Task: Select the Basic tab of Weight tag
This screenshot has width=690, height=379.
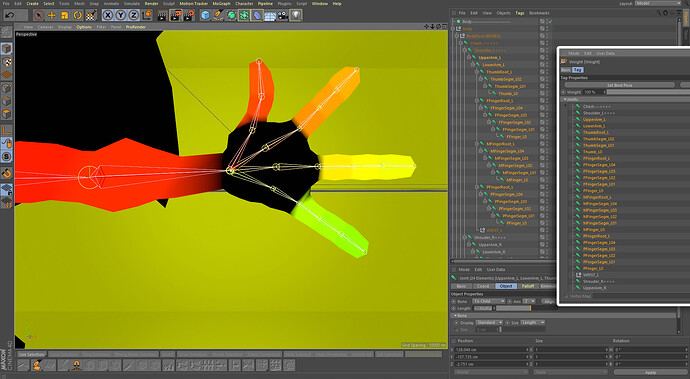Action: click(x=565, y=70)
